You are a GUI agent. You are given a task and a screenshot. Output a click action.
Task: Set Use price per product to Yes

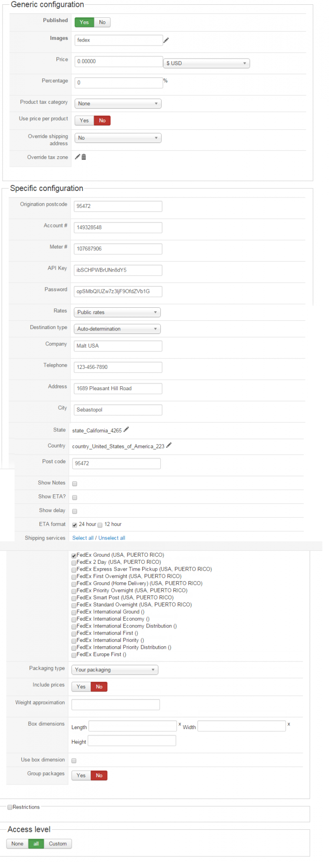point(84,121)
